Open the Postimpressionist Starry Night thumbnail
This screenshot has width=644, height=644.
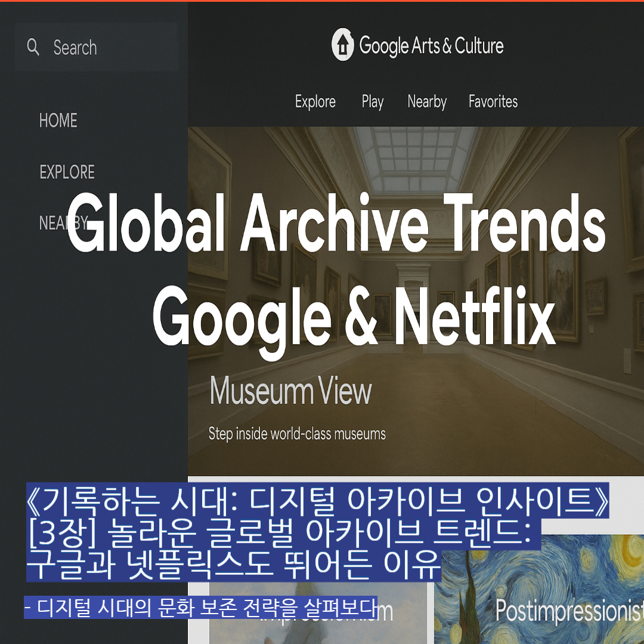[539, 589]
